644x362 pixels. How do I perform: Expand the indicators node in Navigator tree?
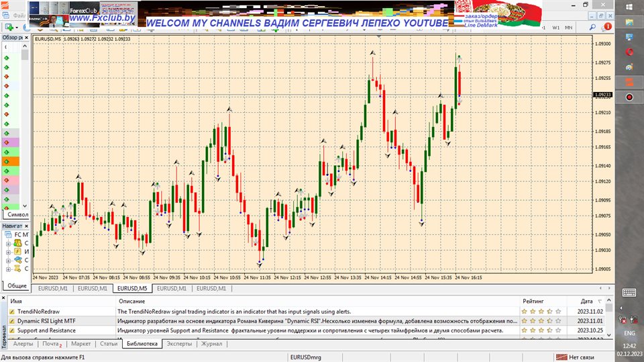coord(8,252)
